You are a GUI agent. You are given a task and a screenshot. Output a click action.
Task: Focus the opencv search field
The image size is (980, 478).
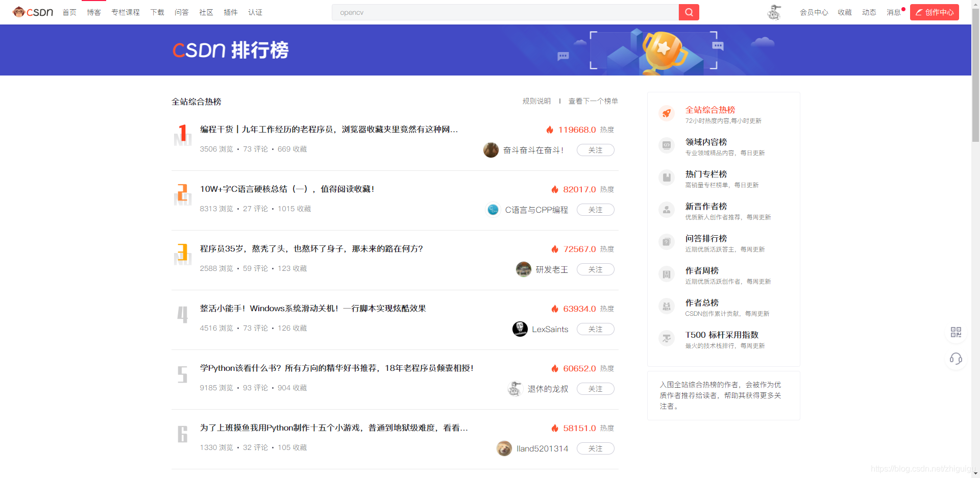pyautogui.click(x=505, y=12)
